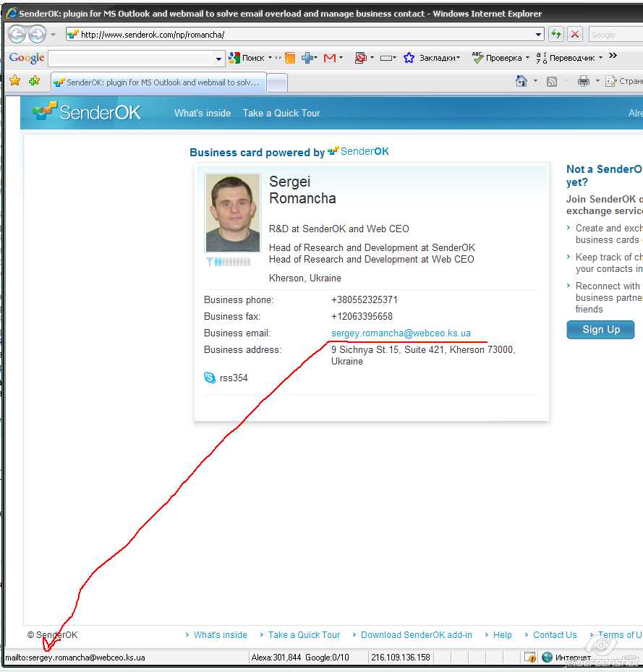Open the Download SenderOK add-in footer link
Screen dimensions: 643x672
(x=416, y=635)
